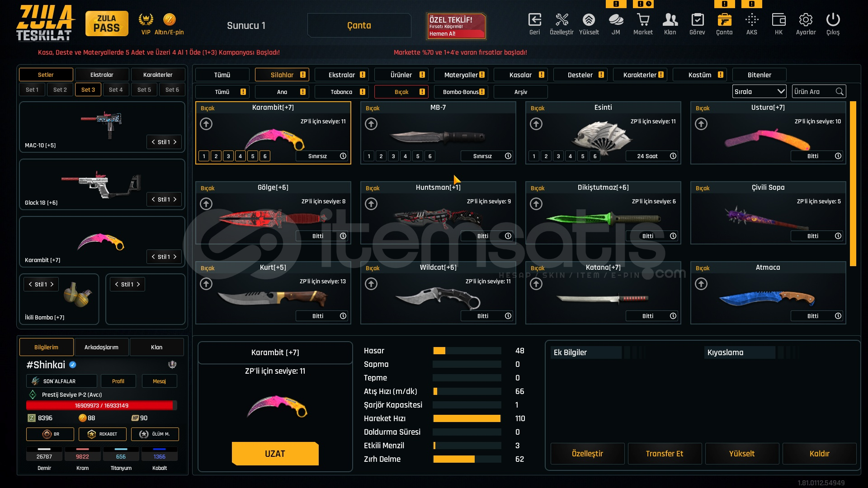Click previous Stil arrow for Glock 18
868x488 pixels.
point(153,199)
